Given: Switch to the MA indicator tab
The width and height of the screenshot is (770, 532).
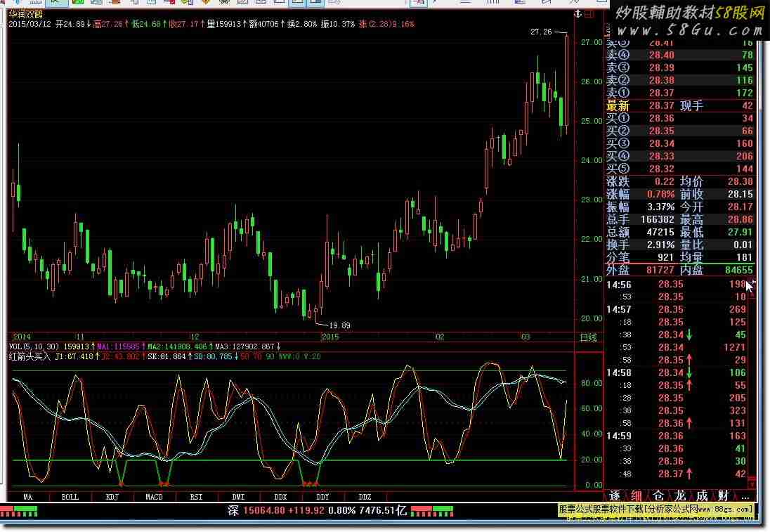Looking at the screenshot, I should [x=28, y=497].
